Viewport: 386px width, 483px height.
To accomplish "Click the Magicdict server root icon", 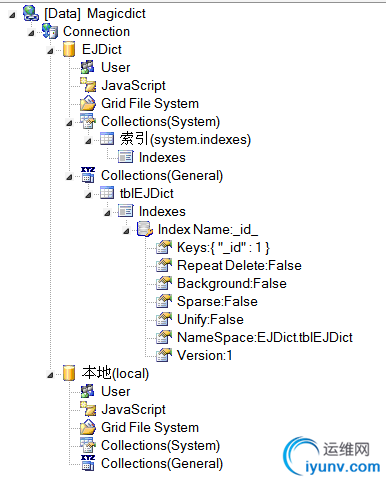I will (31, 13).
